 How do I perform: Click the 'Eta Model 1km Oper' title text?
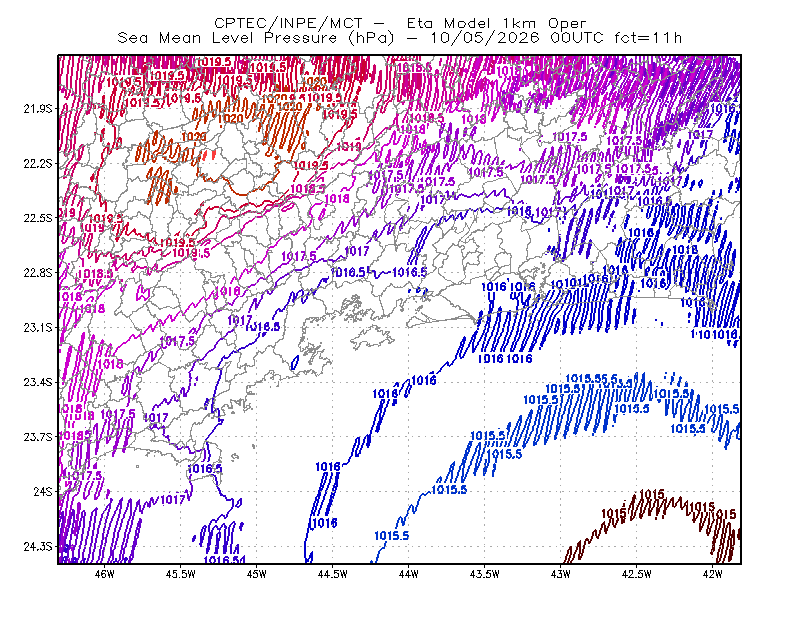[496, 23]
